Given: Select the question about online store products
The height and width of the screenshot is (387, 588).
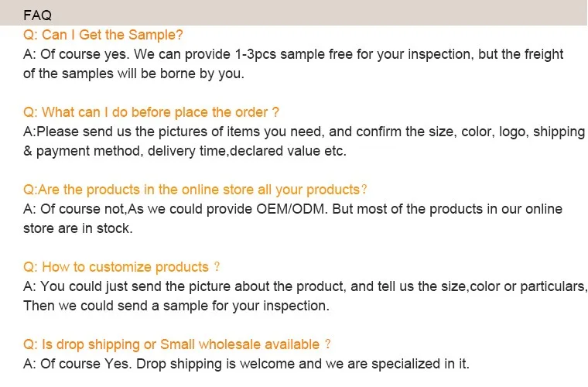Looking at the screenshot, I should pyautogui.click(x=195, y=190).
